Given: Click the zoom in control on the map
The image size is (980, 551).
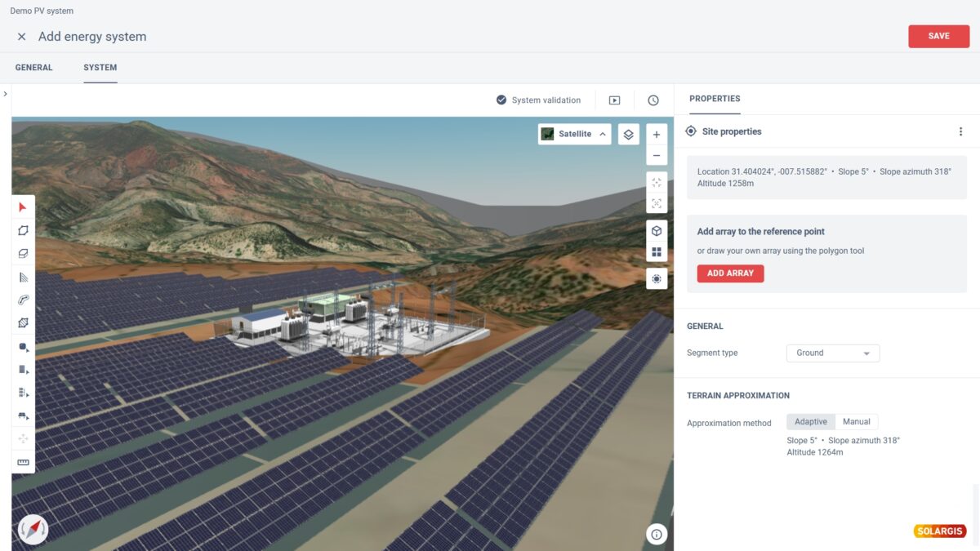Looking at the screenshot, I should coord(657,134).
